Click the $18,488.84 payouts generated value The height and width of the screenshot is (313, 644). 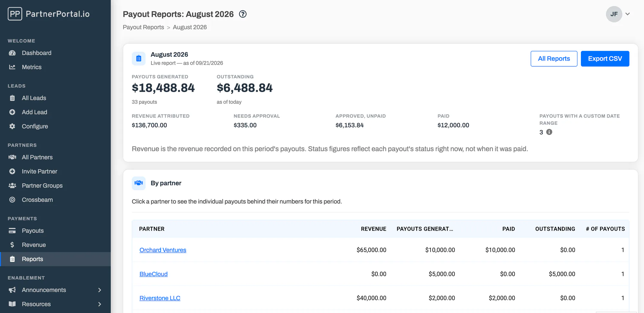(x=163, y=88)
